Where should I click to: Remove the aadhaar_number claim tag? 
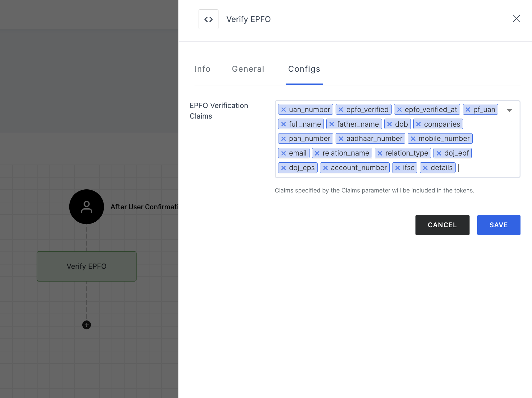click(x=341, y=139)
